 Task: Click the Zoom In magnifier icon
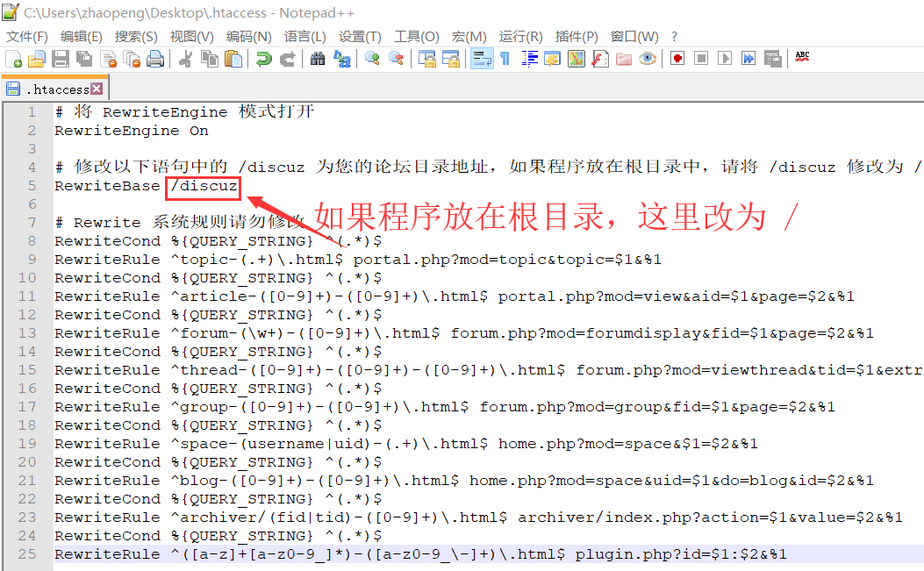(372, 59)
